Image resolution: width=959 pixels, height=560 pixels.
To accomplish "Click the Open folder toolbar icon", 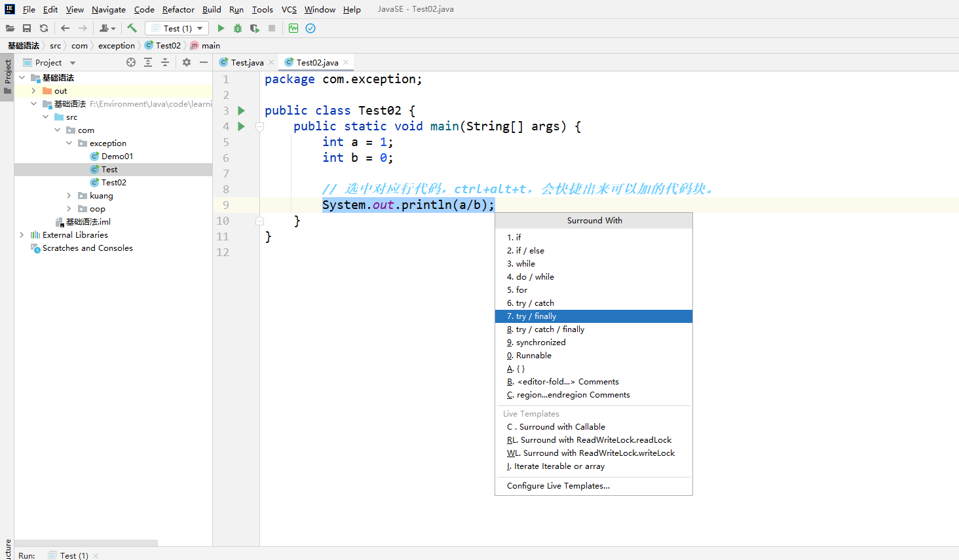I will pos(10,28).
